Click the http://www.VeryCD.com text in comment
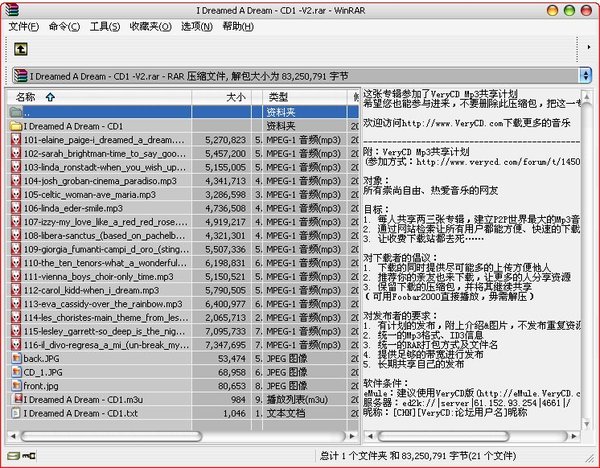This screenshot has height=468, width=600. [x=453, y=123]
